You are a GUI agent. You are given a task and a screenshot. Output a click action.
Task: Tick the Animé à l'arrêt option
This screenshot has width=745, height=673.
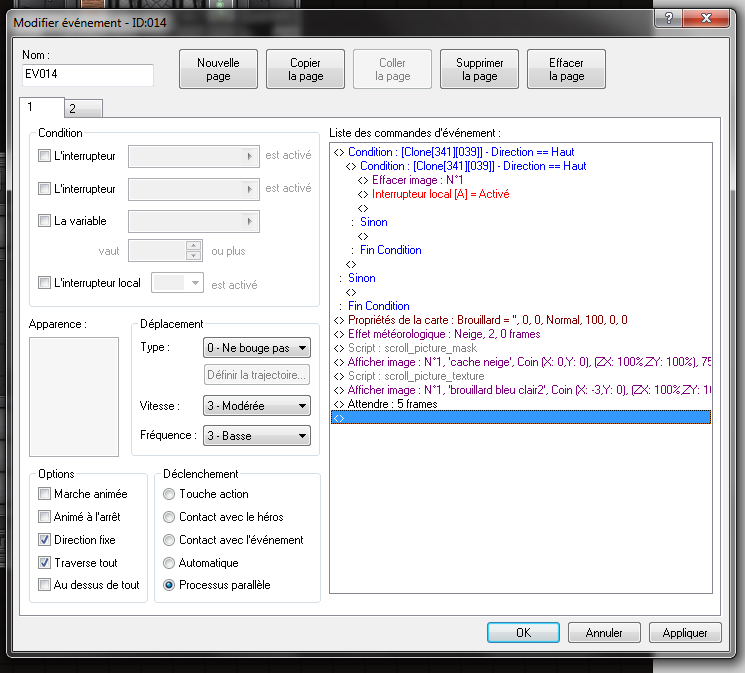(x=44, y=517)
